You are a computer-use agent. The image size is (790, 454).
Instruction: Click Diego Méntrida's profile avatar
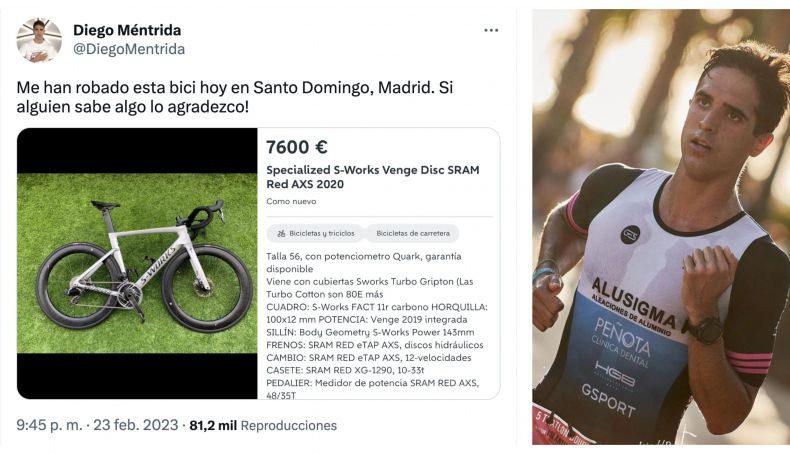pos(39,40)
